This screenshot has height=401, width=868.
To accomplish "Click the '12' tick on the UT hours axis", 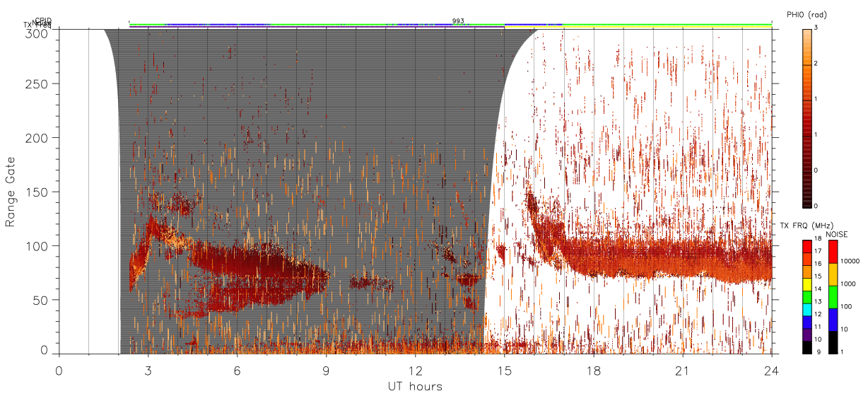I will pos(415,371).
